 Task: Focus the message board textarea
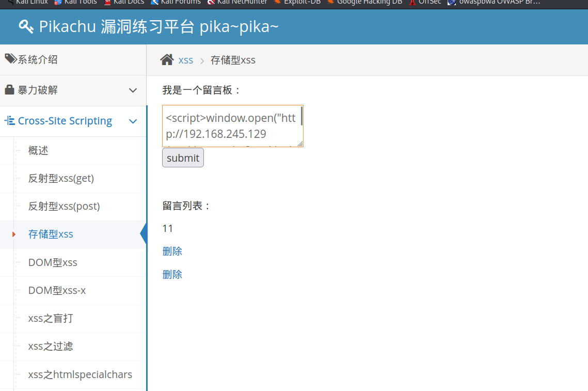pos(232,126)
